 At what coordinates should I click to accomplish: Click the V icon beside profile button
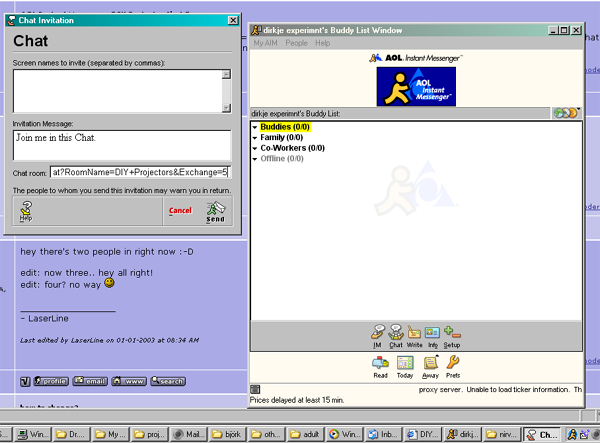coord(25,381)
